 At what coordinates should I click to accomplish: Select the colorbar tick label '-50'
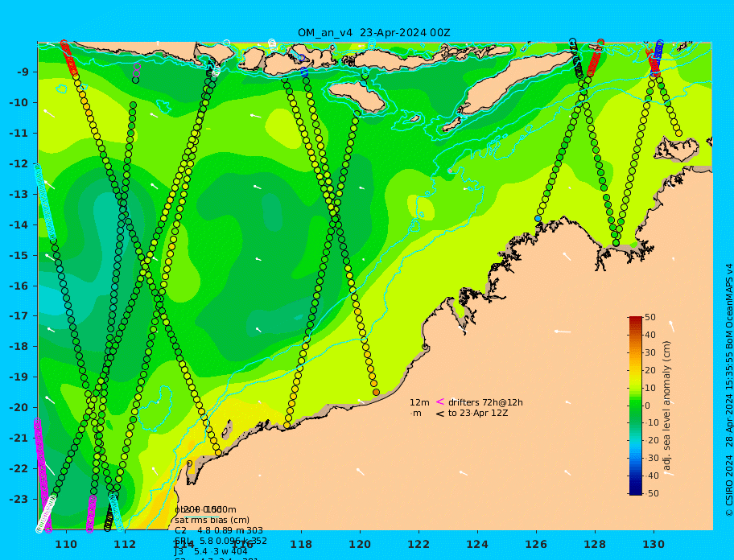click(x=652, y=493)
